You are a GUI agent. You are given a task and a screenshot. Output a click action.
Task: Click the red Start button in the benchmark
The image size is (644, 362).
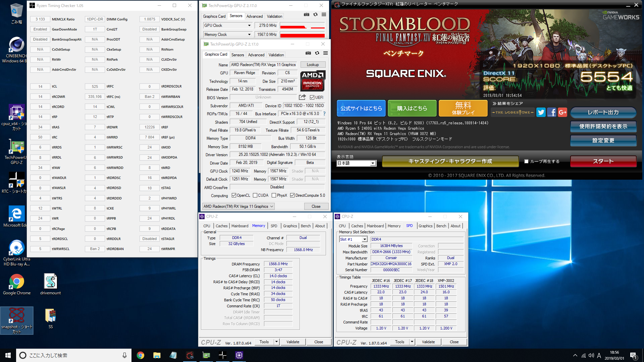pyautogui.click(x=603, y=161)
